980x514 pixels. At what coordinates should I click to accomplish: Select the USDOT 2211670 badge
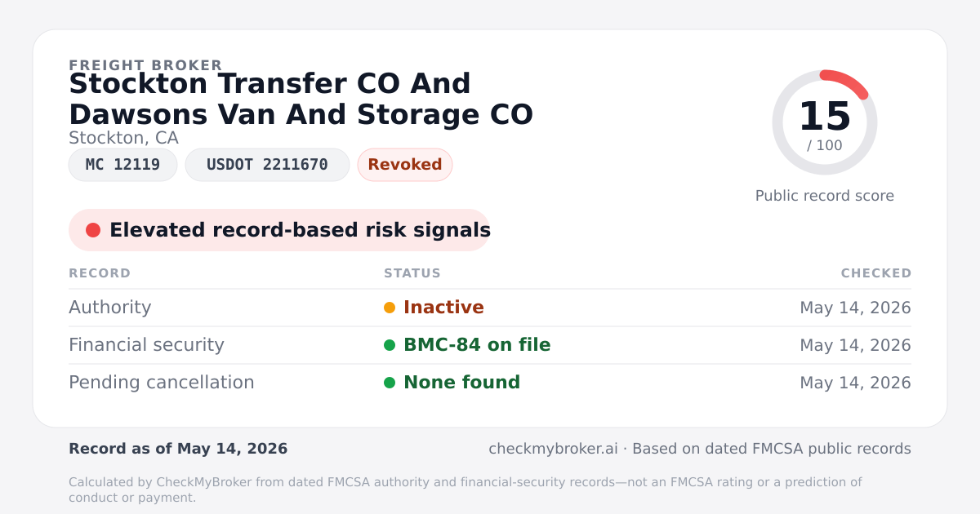point(267,165)
